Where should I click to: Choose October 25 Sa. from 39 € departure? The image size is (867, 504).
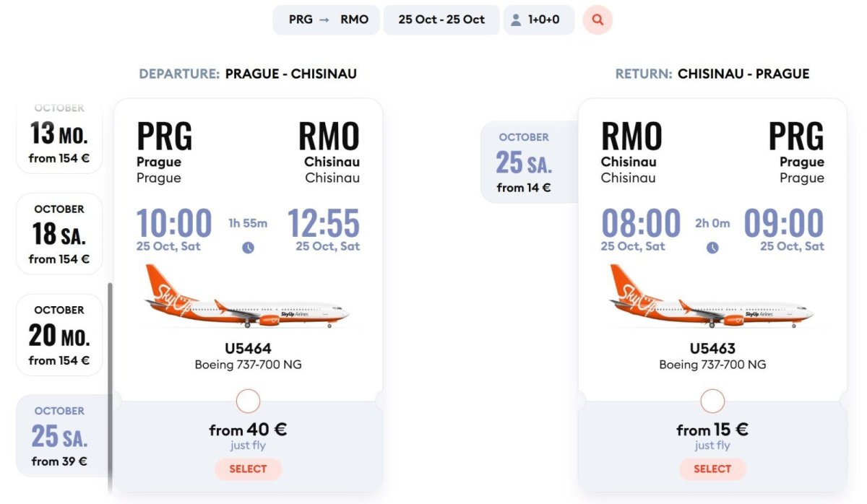[59, 435]
